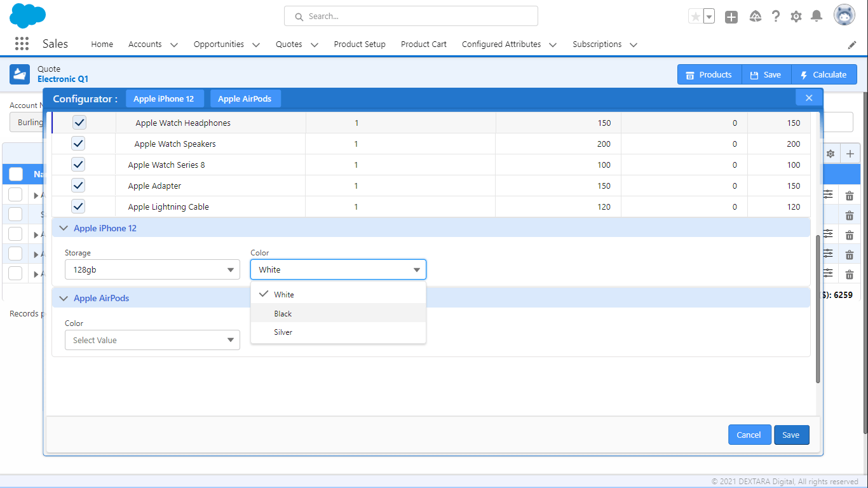Select Black from the Color options
Image resolution: width=868 pixels, height=488 pixels.
coord(283,313)
